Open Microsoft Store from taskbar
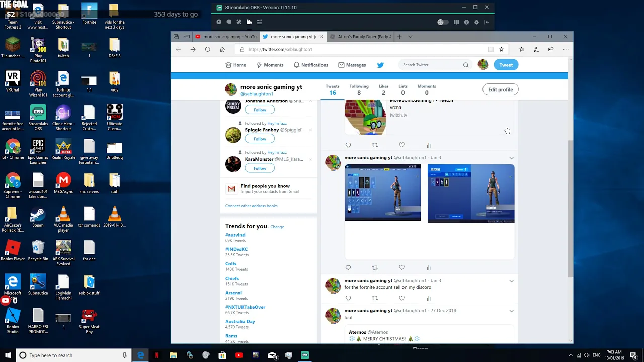 tap(222, 355)
